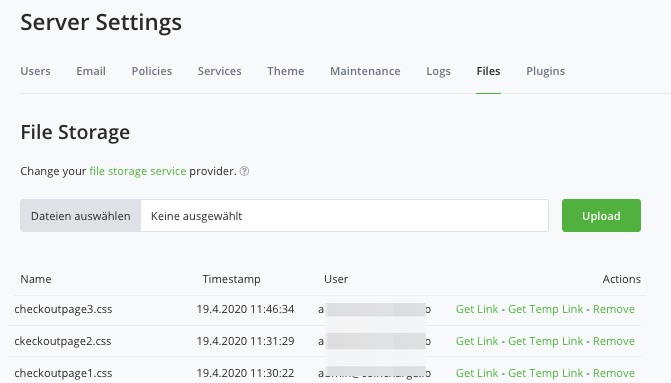This screenshot has width=671, height=383.
Task: Get Temp Link for ckeckoutpage2.css
Action: pos(546,341)
